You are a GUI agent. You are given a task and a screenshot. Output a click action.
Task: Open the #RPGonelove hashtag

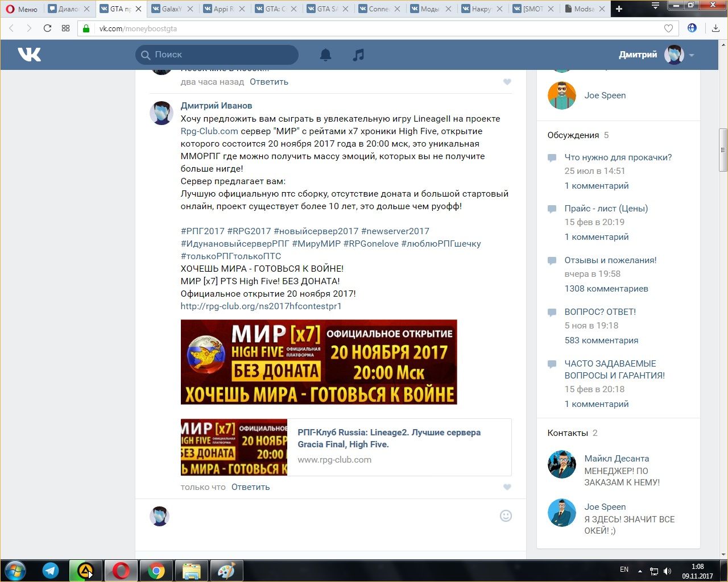point(371,244)
